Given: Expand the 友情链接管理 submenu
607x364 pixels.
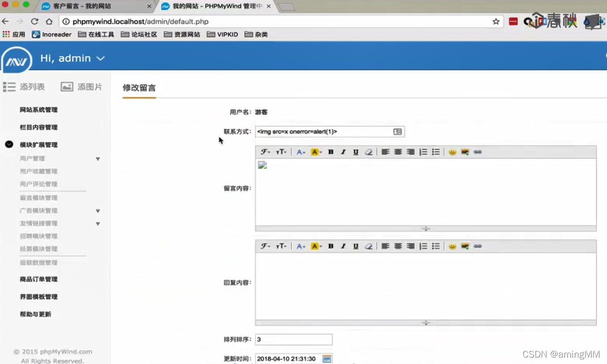Looking at the screenshot, I should [x=97, y=223].
